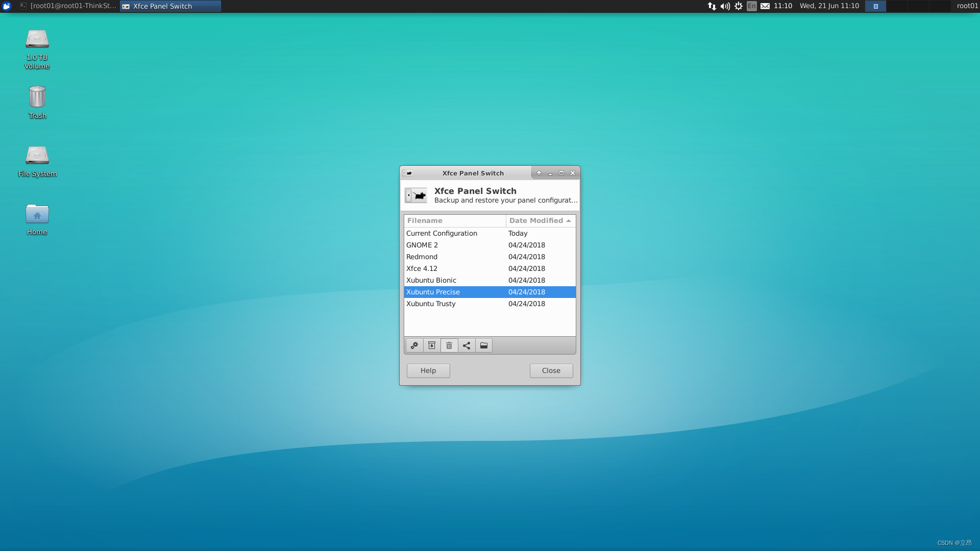
Task: Open the root01 user menu
Action: pos(967,6)
